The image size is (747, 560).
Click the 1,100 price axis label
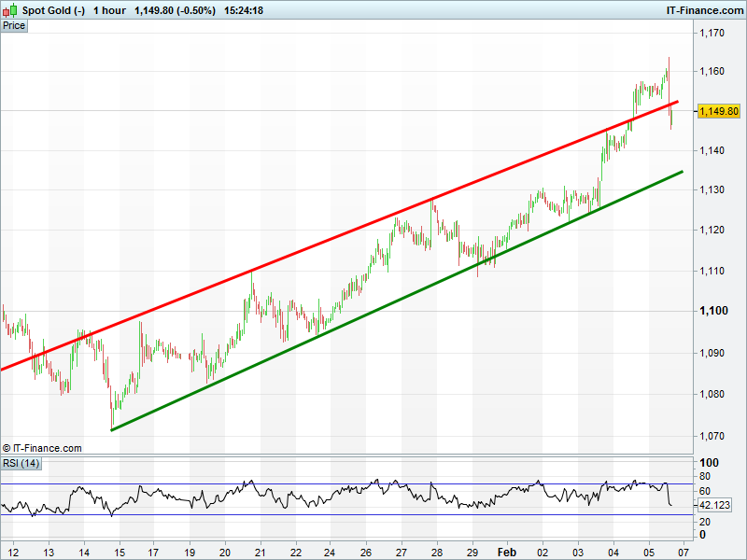[x=714, y=311]
